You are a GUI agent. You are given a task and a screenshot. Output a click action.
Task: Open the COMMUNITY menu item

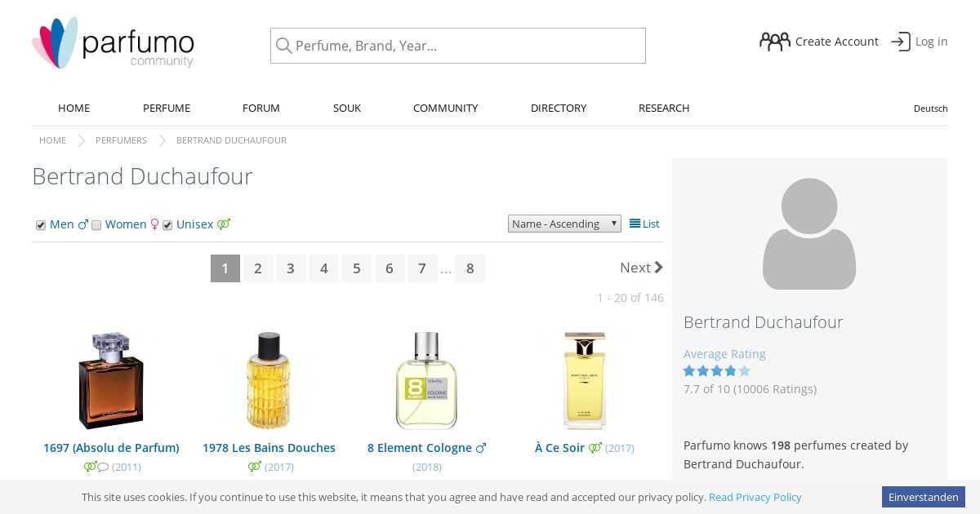coord(445,108)
